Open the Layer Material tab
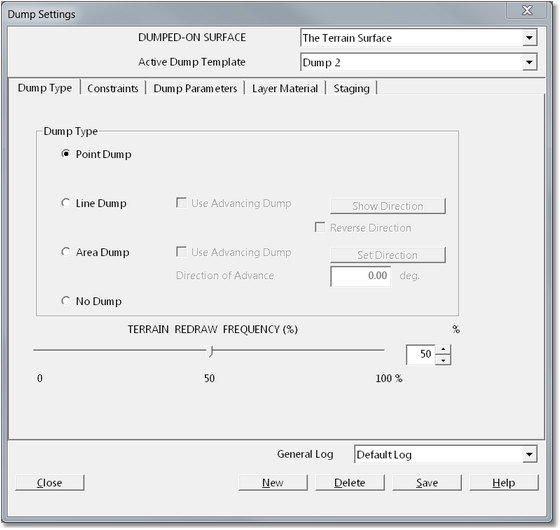 click(285, 88)
